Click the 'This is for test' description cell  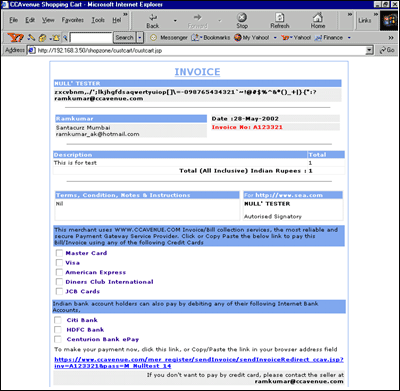[x=75, y=163]
